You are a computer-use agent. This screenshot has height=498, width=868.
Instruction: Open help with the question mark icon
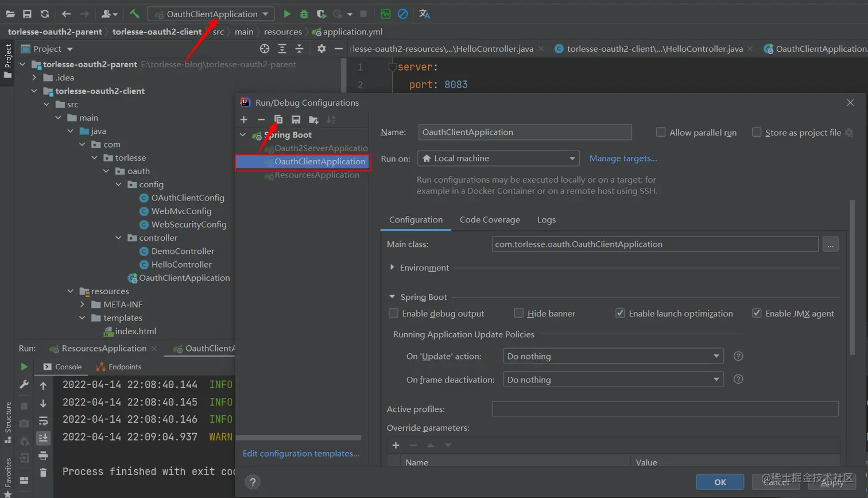click(x=253, y=482)
